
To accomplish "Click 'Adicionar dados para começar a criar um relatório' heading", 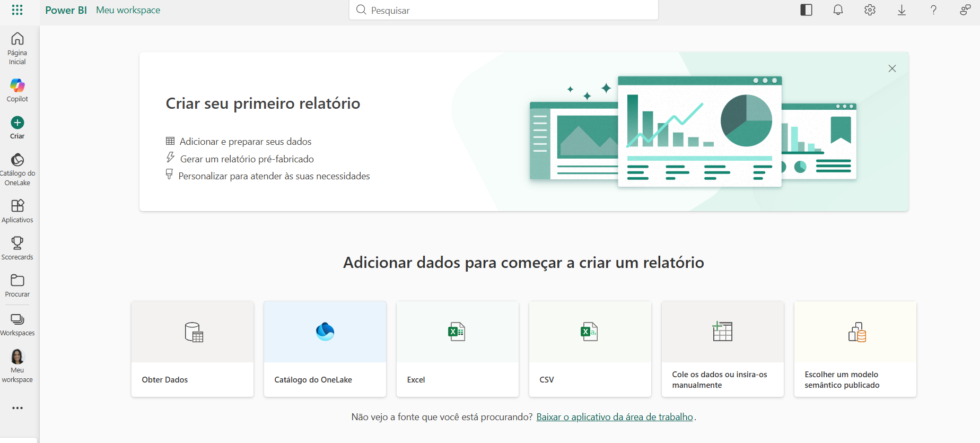I will point(524,263).
